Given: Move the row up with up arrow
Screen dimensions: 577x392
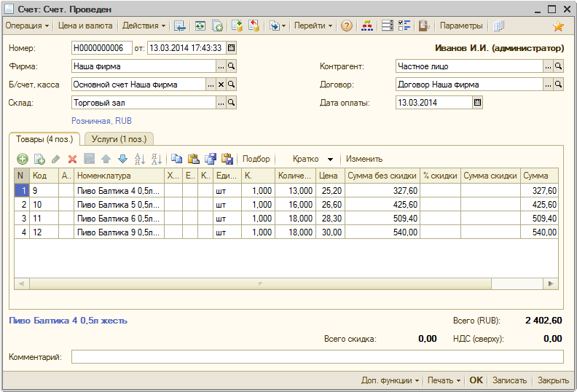Looking at the screenshot, I should (x=106, y=159).
